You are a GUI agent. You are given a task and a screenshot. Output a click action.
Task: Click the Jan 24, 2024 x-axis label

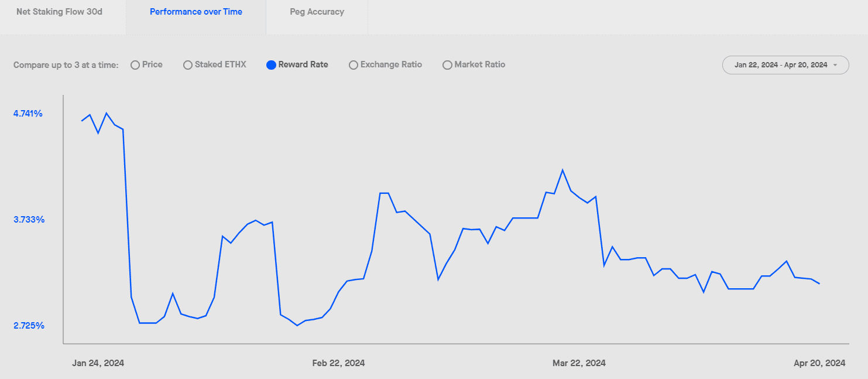pos(98,363)
